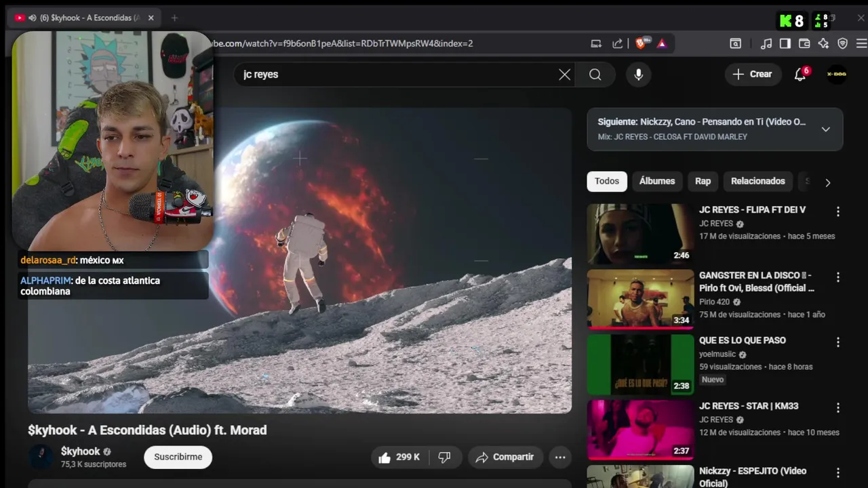The image size is (868, 488).
Task: Show more filter chips with right arrow
Action: [827, 182]
